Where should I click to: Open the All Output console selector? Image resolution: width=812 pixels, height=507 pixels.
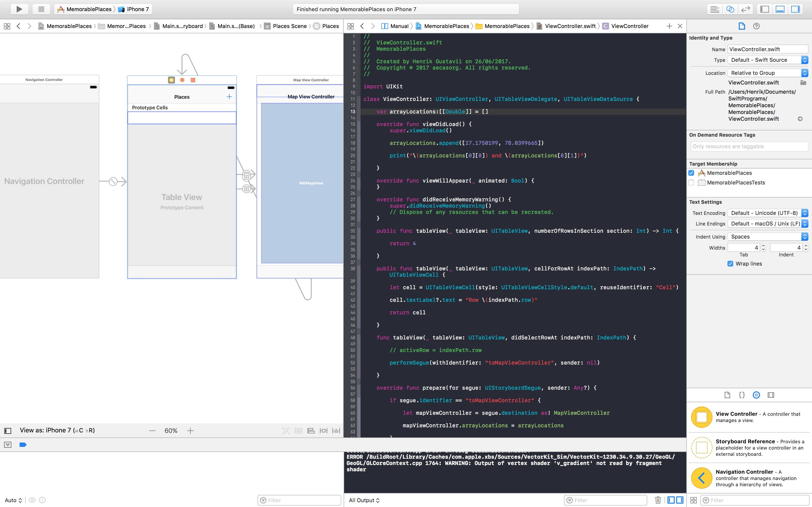pos(364,500)
